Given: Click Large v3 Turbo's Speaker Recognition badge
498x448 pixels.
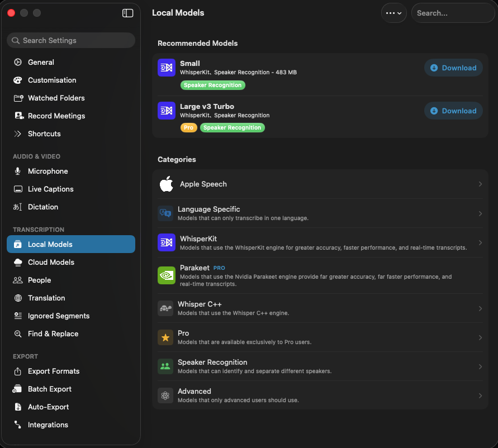Looking at the screenshot, I should (232, 127).
